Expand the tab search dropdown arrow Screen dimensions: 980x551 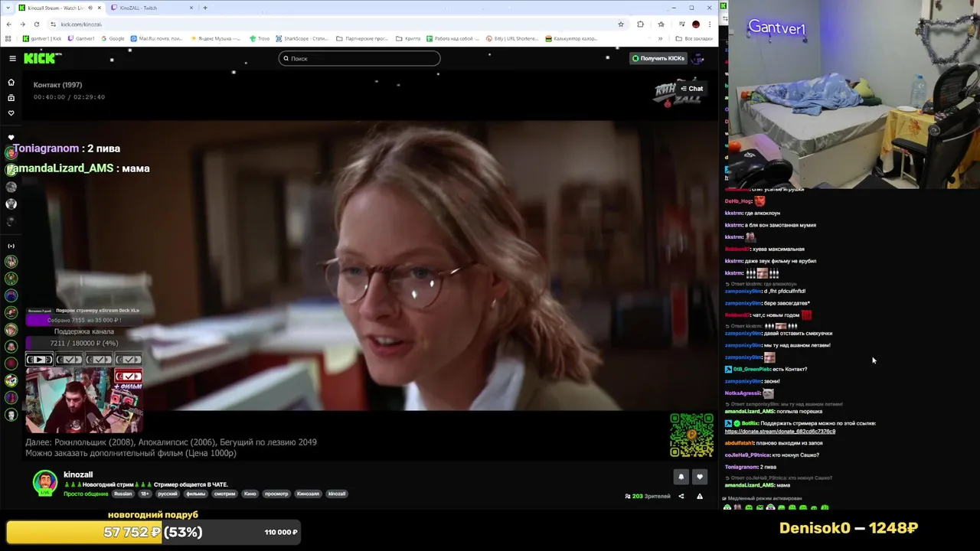pyautogui.click(x=6, y=8)
